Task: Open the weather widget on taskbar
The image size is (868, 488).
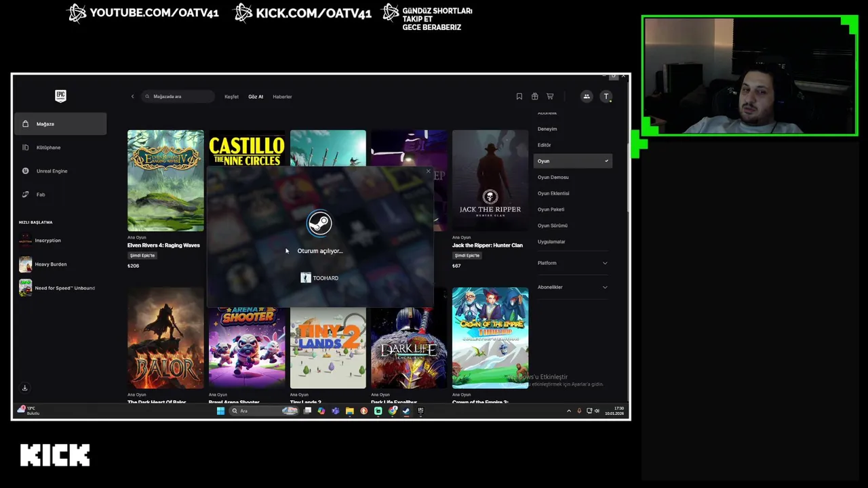Action: [x=29, y=410]
